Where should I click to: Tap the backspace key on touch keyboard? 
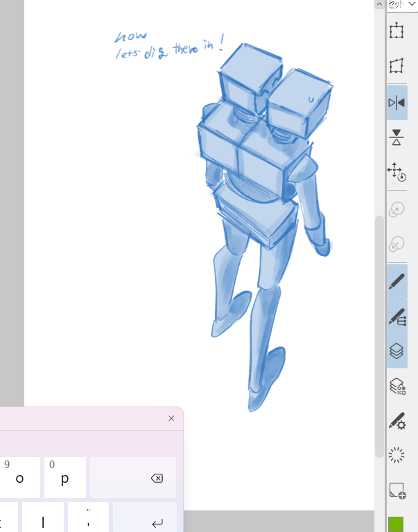click(x=133, y=477)
